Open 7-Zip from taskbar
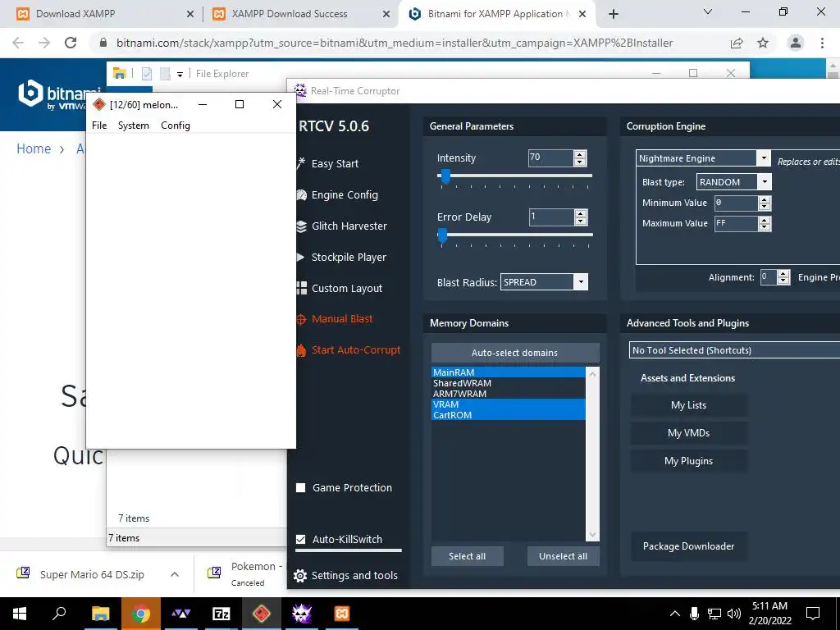This screenshot has height=630, width=840. click(221, 614)
